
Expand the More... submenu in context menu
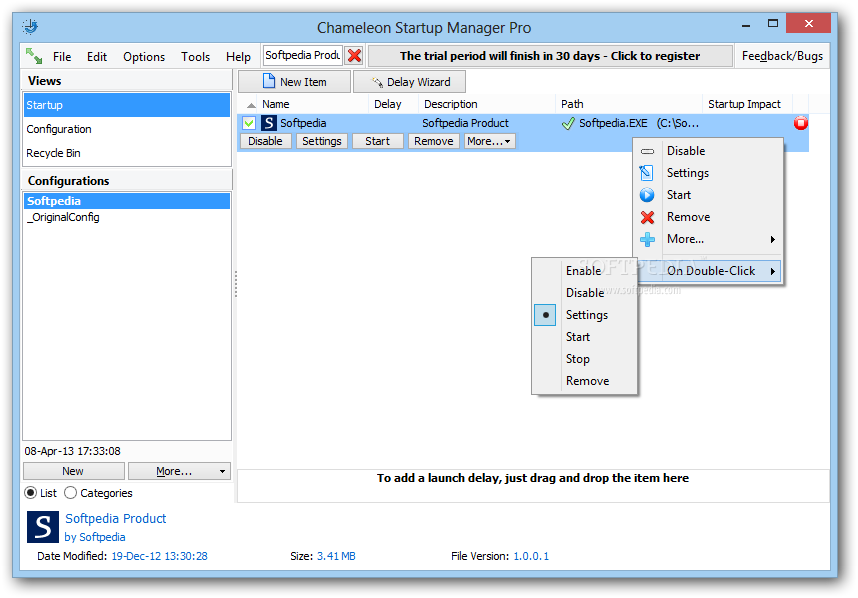click(x=710, y=239)
